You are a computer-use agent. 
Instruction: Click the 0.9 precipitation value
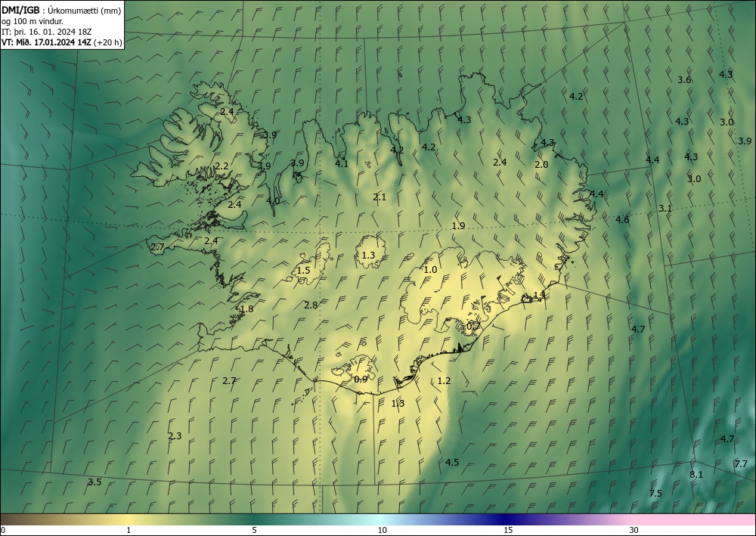click(x=361, y=380)
